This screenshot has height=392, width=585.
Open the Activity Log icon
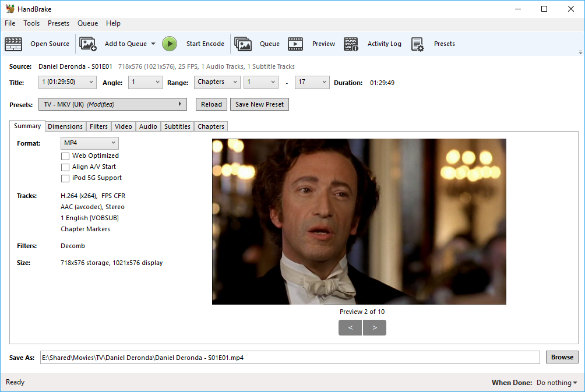(351, 44)
